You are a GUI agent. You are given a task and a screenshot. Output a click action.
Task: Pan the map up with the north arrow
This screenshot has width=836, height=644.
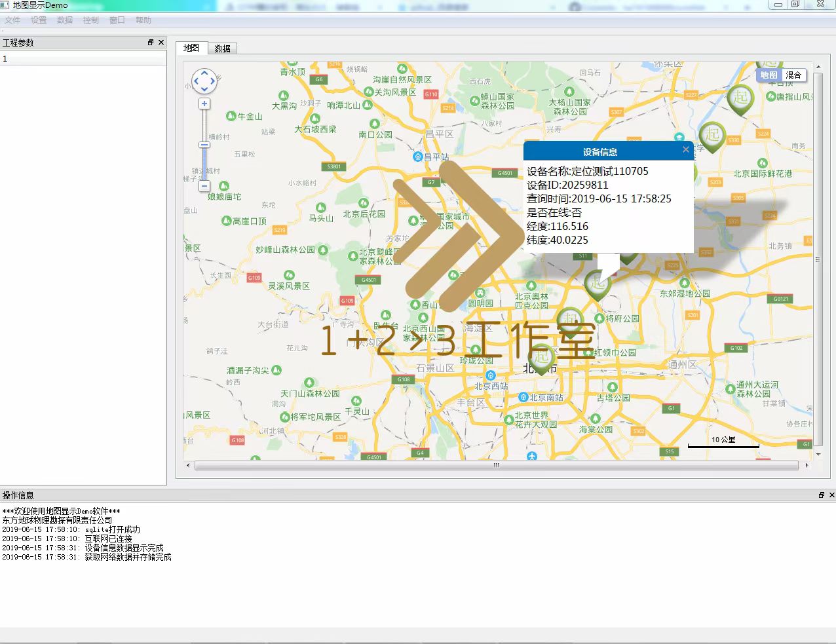204,73
